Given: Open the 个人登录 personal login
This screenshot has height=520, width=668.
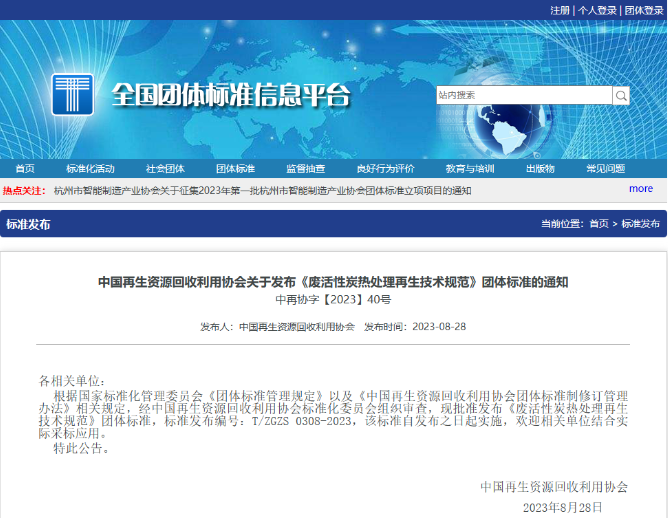Looking at the screenshot, I should tap(596, 10).
